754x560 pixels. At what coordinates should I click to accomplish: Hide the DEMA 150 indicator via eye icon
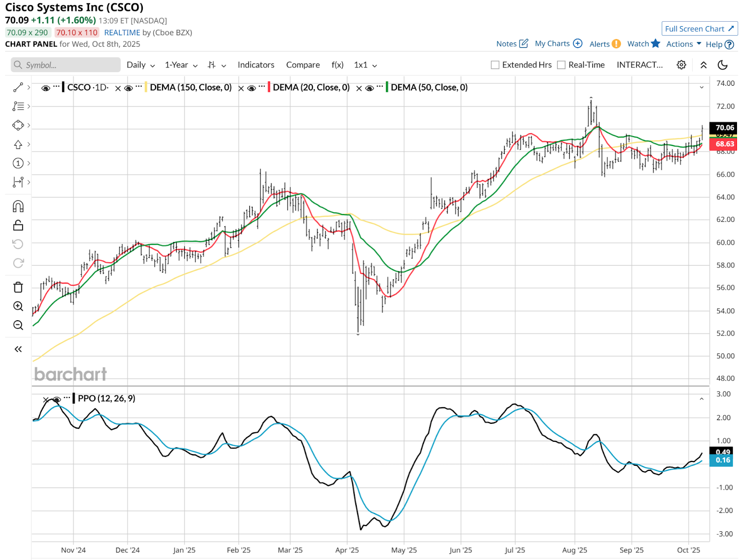(x=128, y=88)
